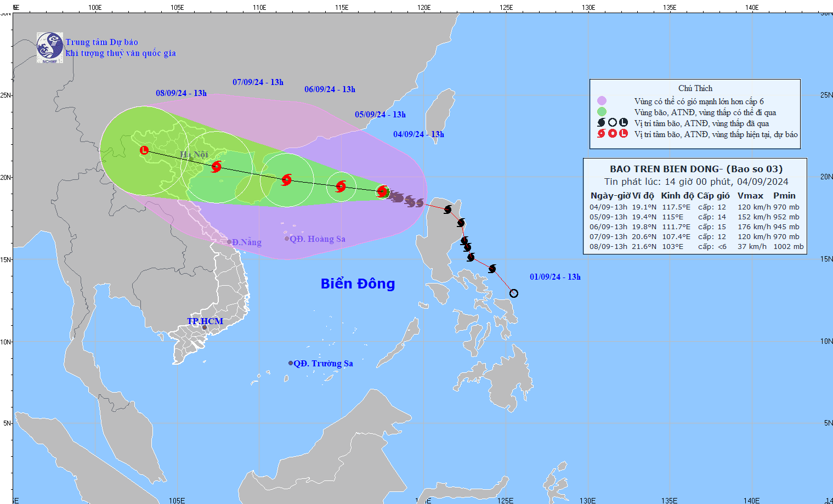Click the purple legend circle for strong wind zone
The height and width of the screenshot is (504, 833).
(x=602, y=101)
